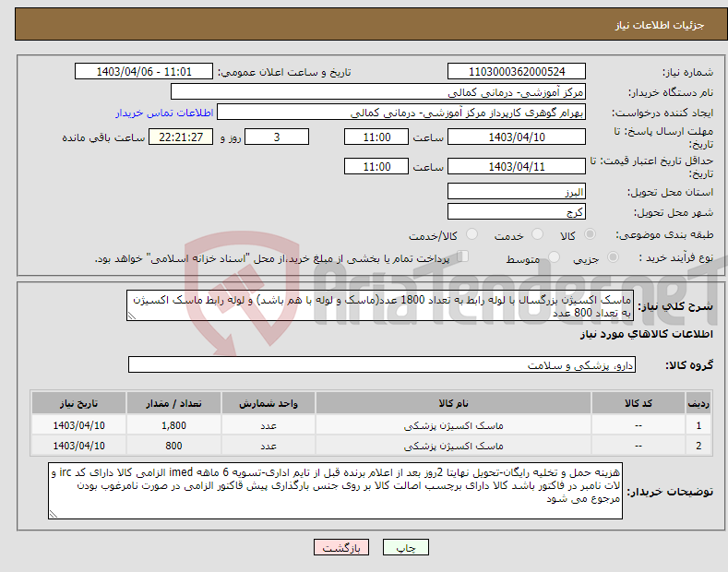Image resolution: width=728 pixels, height=572 pixels.
Task: Toggle the Islamic treasury bonds payment checkbox
Action: coord(463,256)
